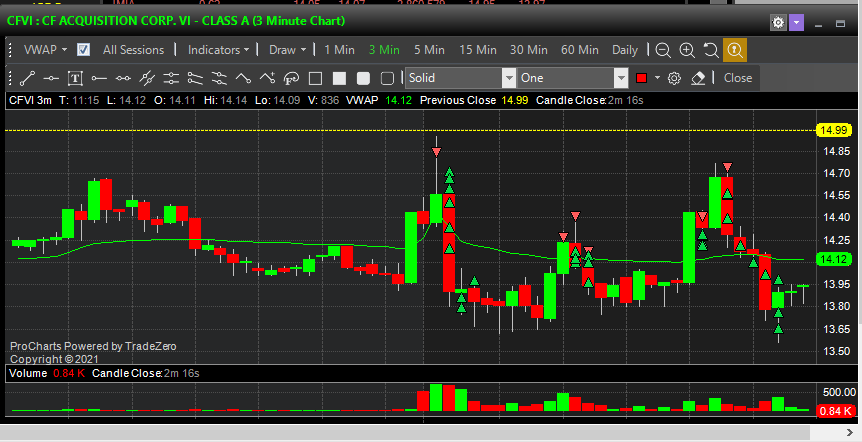Switch to 60 Min timeframe
The width and height of the screenshot is (862, 442).
pyautogui.click(x=579, y=49)
